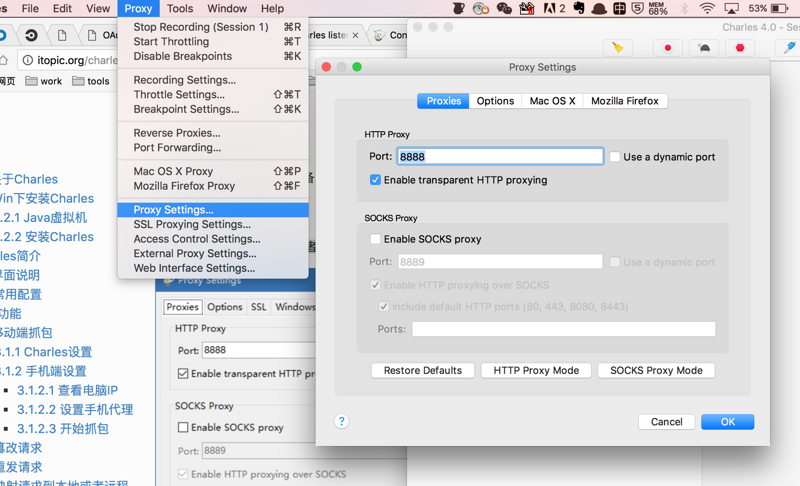Click the battery 53% indicator
This screenshot has height=486, width=800.
tap(768, 8)
